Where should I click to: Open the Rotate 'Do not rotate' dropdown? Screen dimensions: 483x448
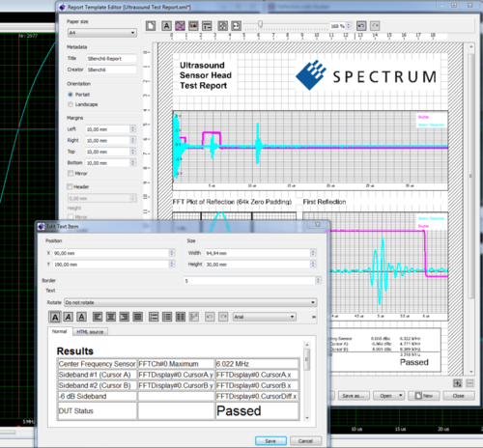coord(190,302)
